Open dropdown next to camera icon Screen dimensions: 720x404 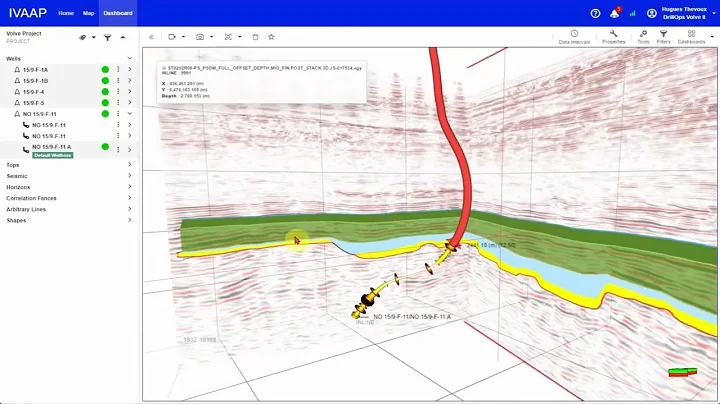click(x=212, y=37)
